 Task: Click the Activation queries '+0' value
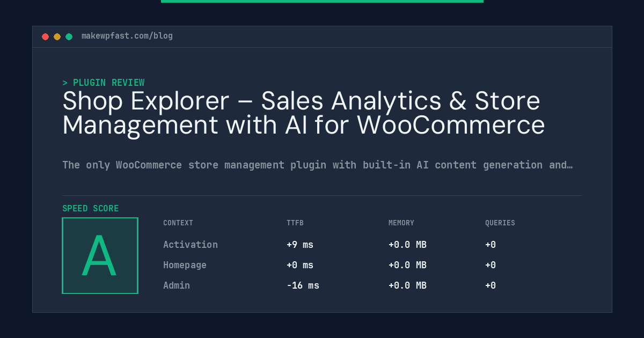point(491,245)
